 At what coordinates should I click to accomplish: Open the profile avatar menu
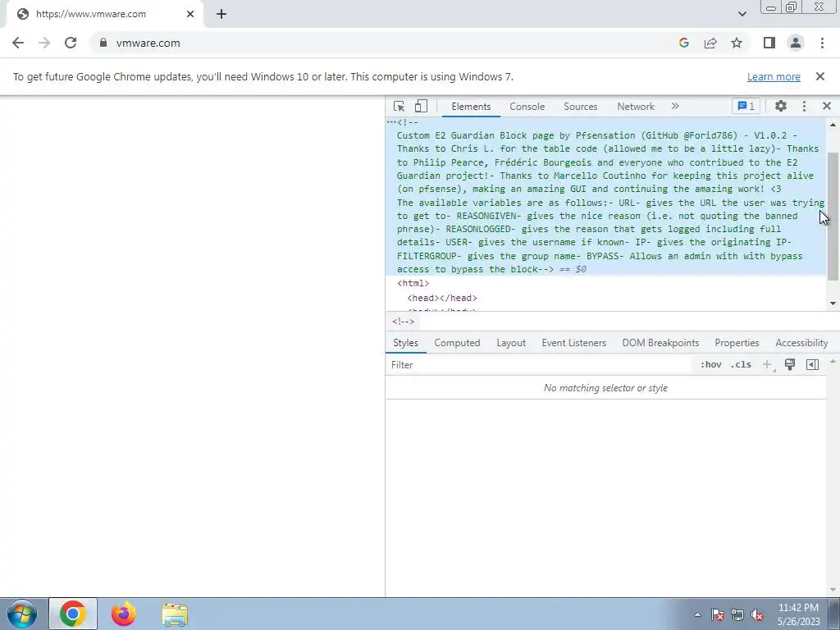[796, 43]
